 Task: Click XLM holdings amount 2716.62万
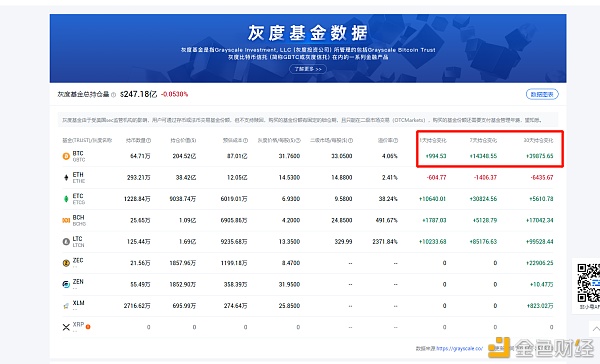coord(137,306)
